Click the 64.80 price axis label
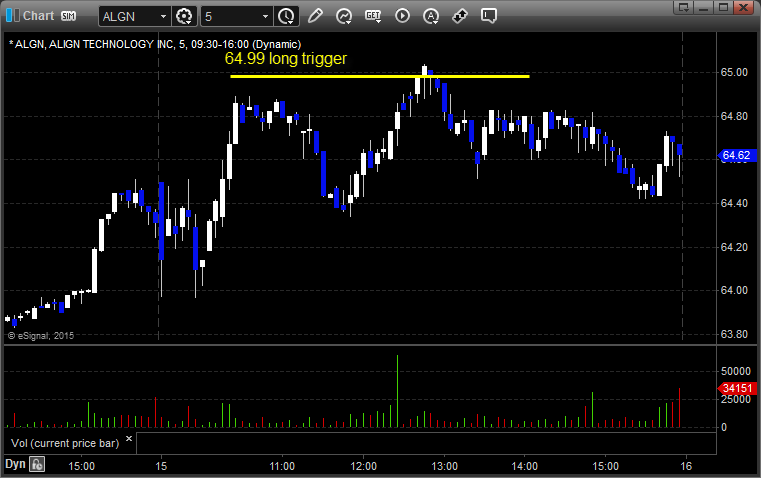Viewport: 761px width, 478px height. pos(734,116)
